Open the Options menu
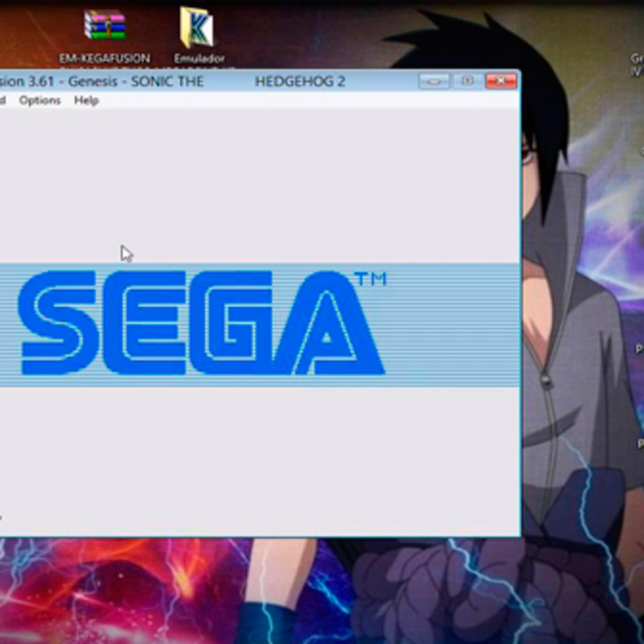644x644 pixels. point(40,100)
